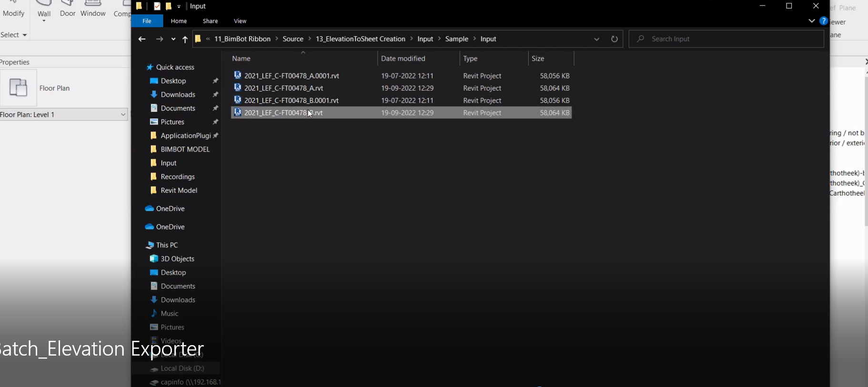Click Revit icon of 2021_LEF_C-FT00478_A.0001.rvt
The image size is (868, 387).
click(x=237, y=75)
